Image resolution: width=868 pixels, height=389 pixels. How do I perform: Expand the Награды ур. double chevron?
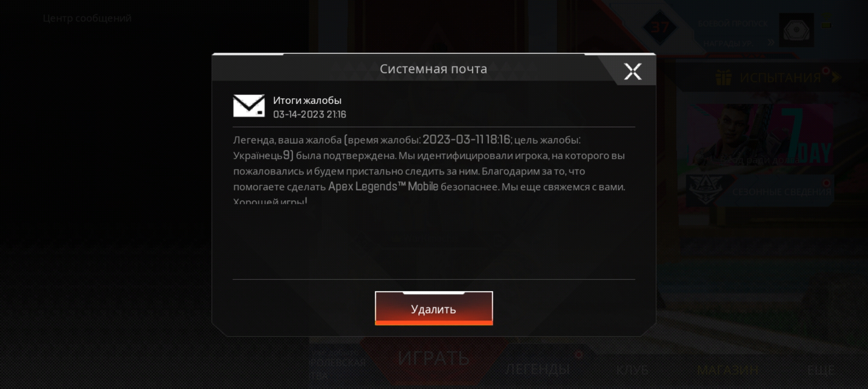771,43
